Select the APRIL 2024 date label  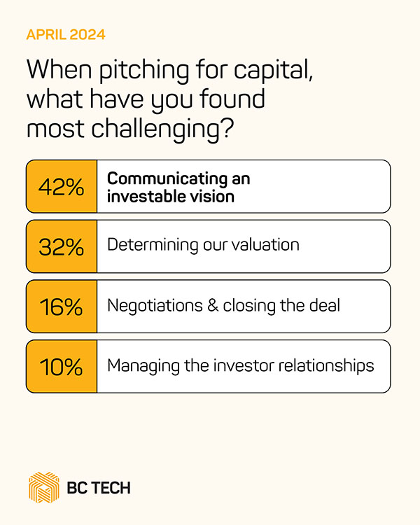tap(66, 34)
